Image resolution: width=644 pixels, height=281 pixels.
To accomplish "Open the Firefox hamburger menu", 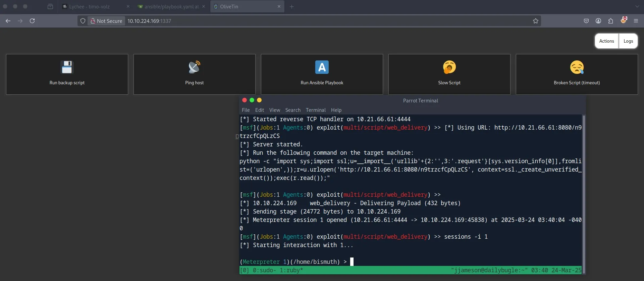I will [636, 21].
